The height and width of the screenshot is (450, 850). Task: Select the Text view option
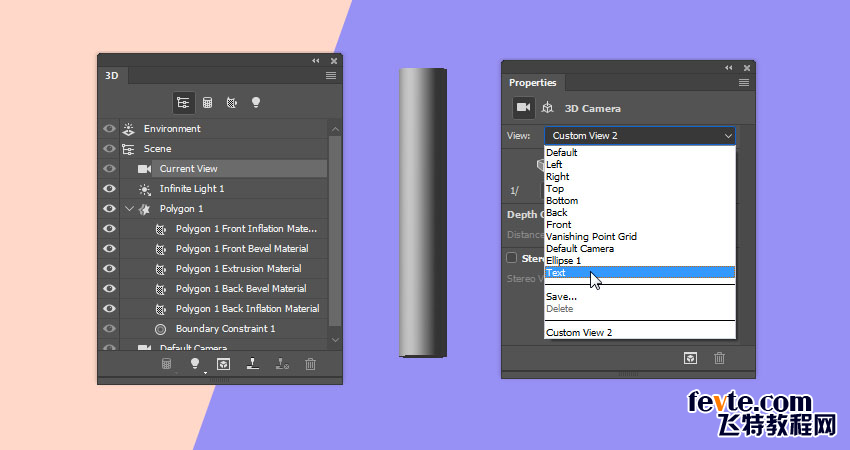[x=640, y=272]
